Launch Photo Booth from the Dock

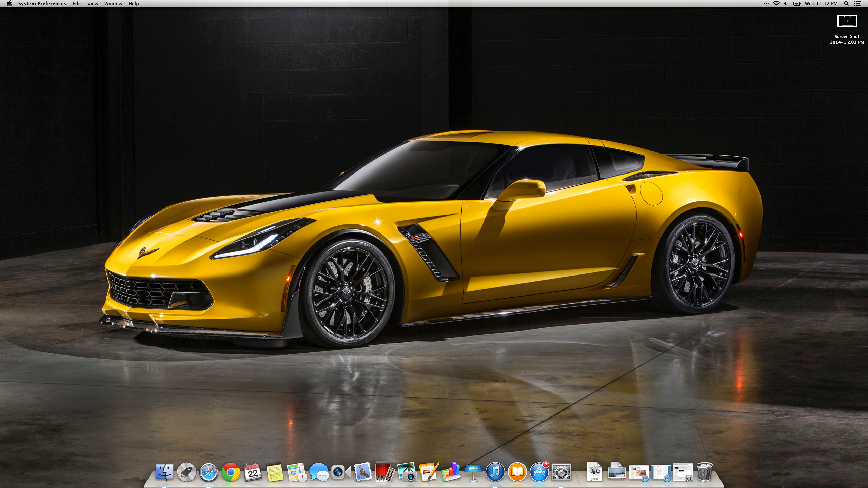(384, 472)
